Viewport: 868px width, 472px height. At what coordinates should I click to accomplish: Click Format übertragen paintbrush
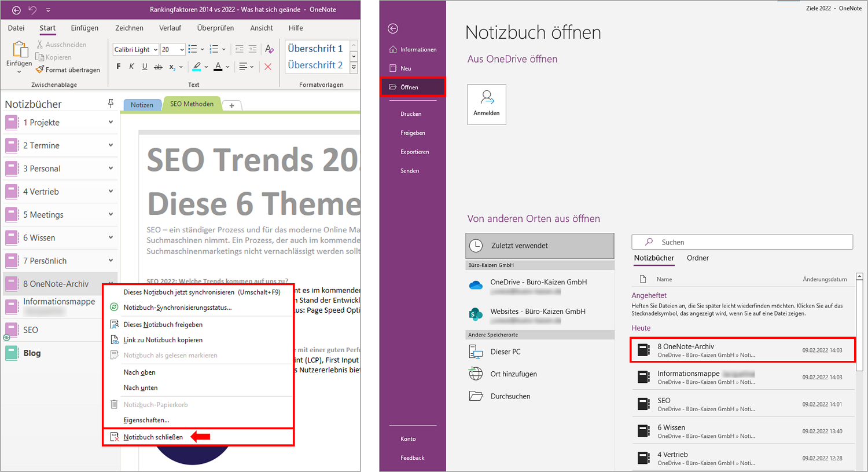point(68,69)
